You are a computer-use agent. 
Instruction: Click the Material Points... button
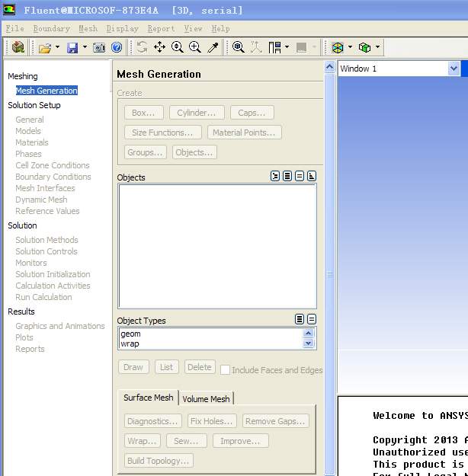click(x=244, y=133)
